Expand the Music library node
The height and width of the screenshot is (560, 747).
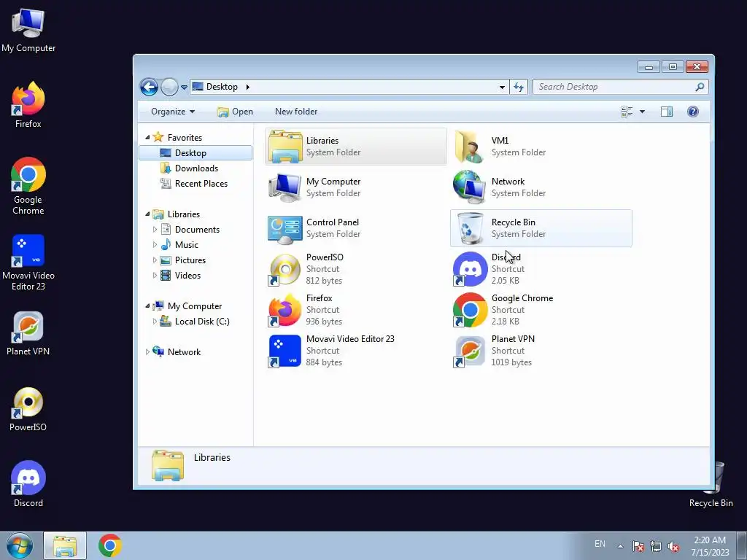click(x=155, y=245)
